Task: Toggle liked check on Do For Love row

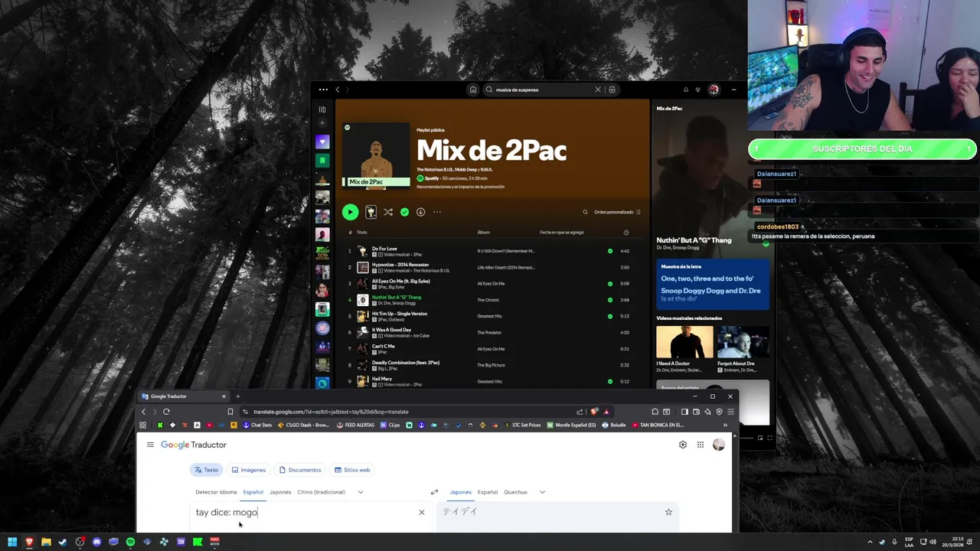Action: point(610,251)
